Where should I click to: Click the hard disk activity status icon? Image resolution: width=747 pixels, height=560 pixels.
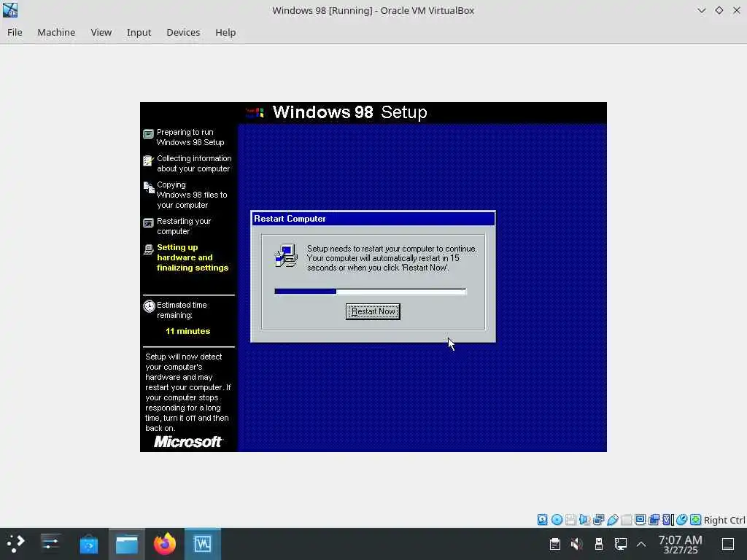[x=542, y=519]
